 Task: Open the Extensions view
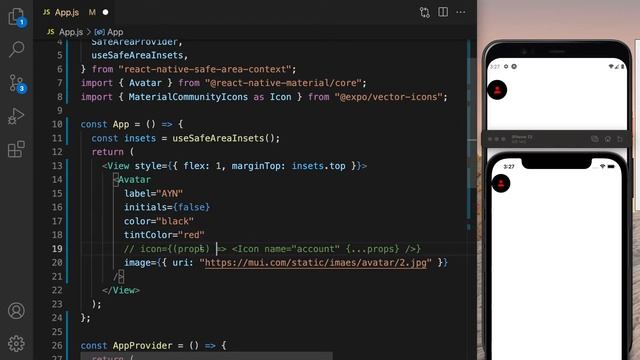(x=16, y=149)
